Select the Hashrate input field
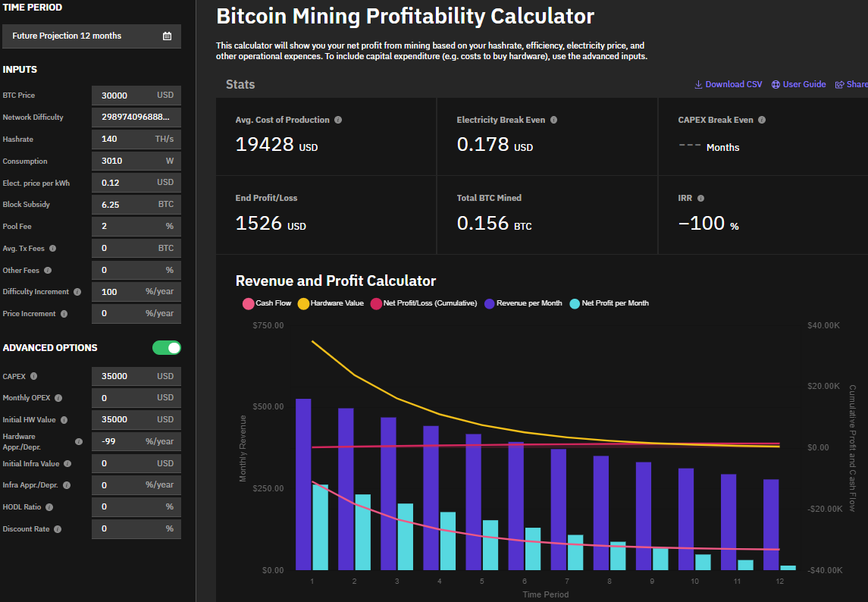The image size is (868, 602). pyautogui.click(x=125, y=140)
